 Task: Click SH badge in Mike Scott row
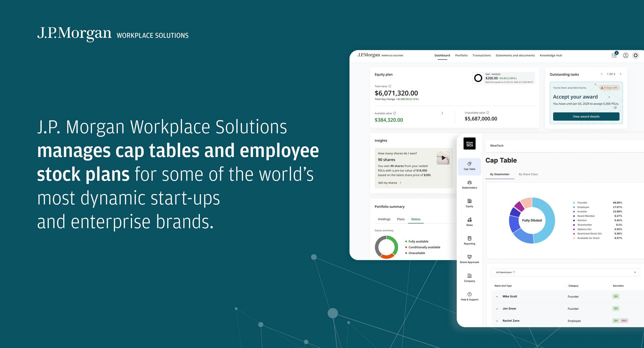616,296
